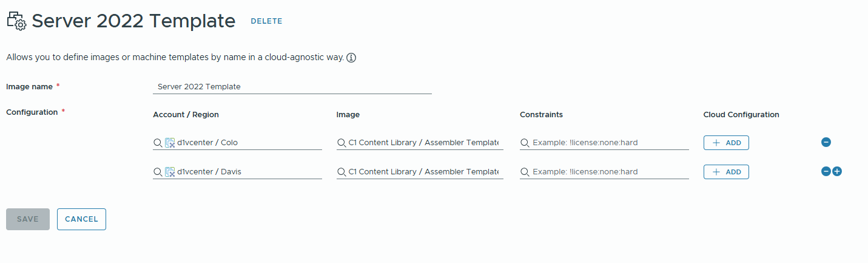Remove the d1vcenter / Davis configuration row

click(x=826, y=171)
